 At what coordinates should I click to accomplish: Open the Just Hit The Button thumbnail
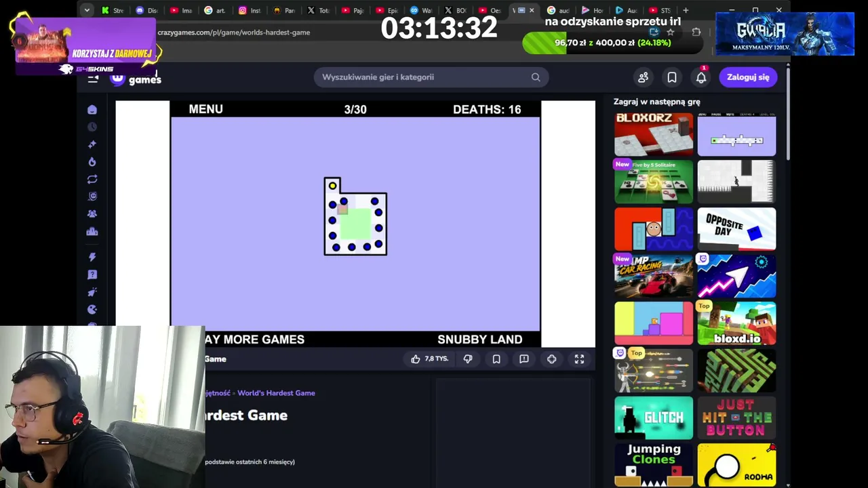736,418
